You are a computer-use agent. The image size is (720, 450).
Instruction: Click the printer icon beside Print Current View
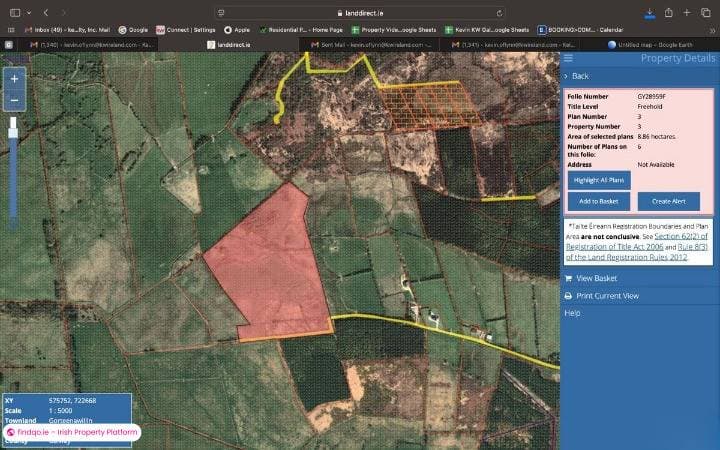(568, 296)
